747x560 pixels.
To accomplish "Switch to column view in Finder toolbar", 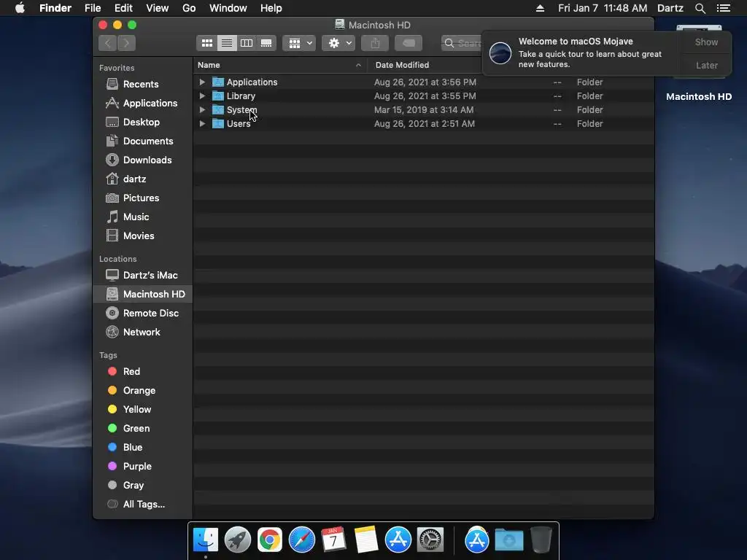I will [247, 43].
